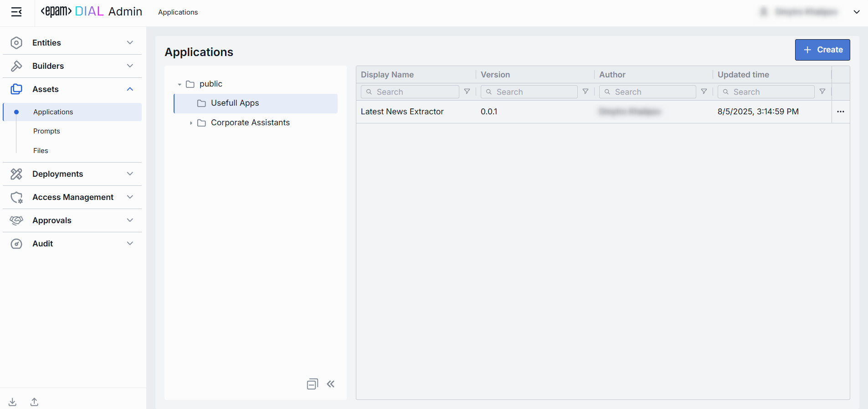Click the collapse-all icon in folder tree panel
Viewport: 868px width, 409px height.
[312, 384]
